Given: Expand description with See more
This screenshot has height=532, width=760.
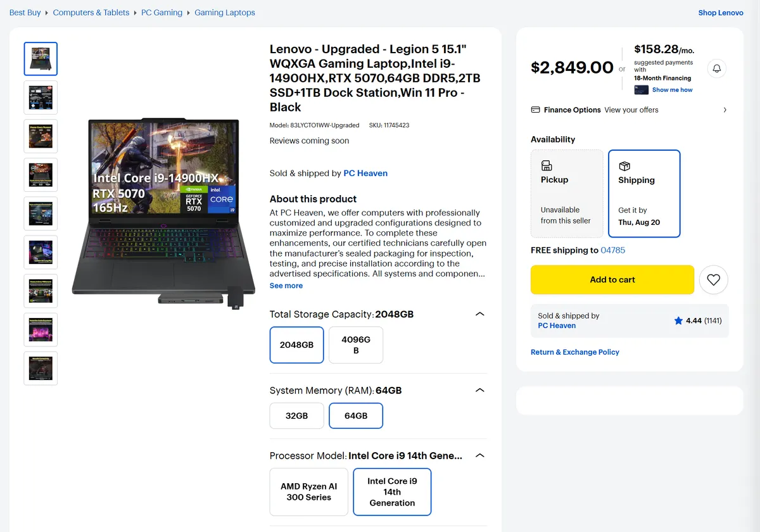Looking at the screenshot, I should pos(286,286).
